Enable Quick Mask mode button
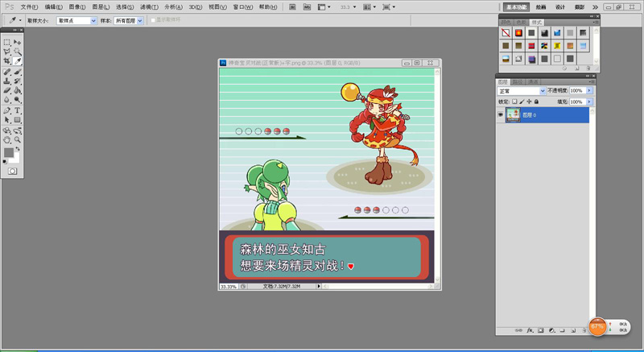The width and height of the screenshot is (644, 352). point(12,171)
